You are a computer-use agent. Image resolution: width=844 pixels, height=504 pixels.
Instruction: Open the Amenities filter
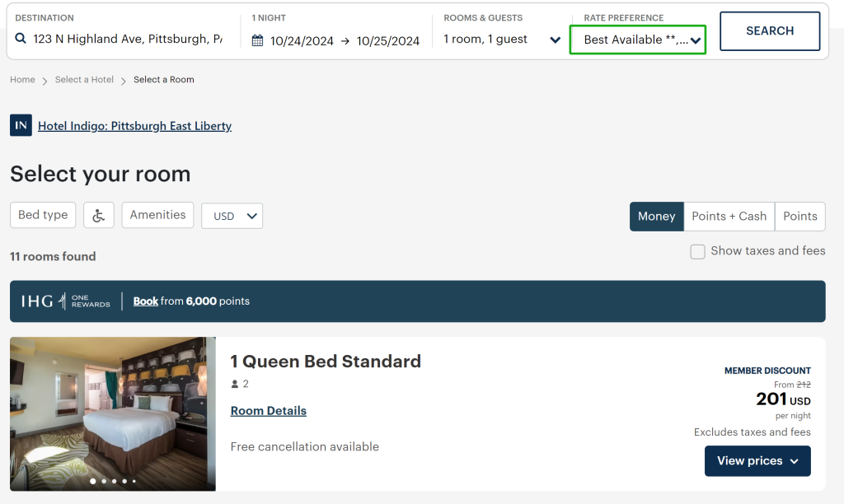coord(157,215)
